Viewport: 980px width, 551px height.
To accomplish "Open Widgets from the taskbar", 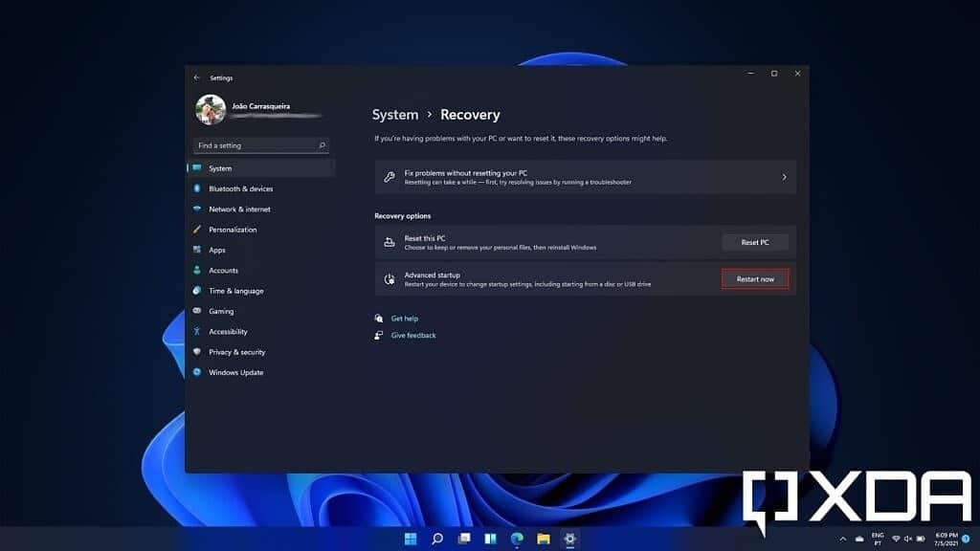I will tap(491, 539).
